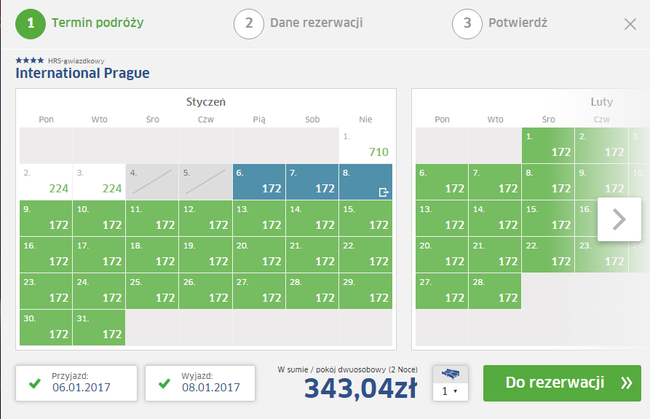
Task: Select January 7 in Styczeń calendar
Action: 312,182
